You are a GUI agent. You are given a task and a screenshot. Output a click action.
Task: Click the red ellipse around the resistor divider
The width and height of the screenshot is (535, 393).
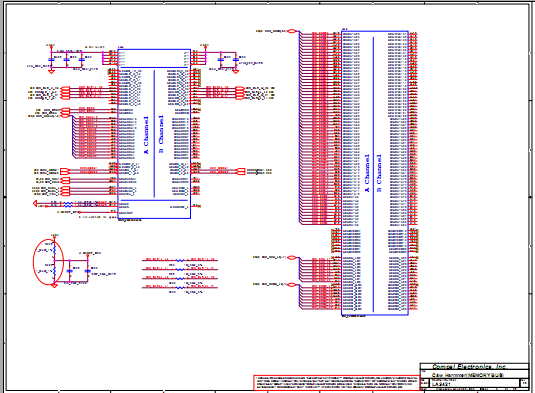[48, 262]
